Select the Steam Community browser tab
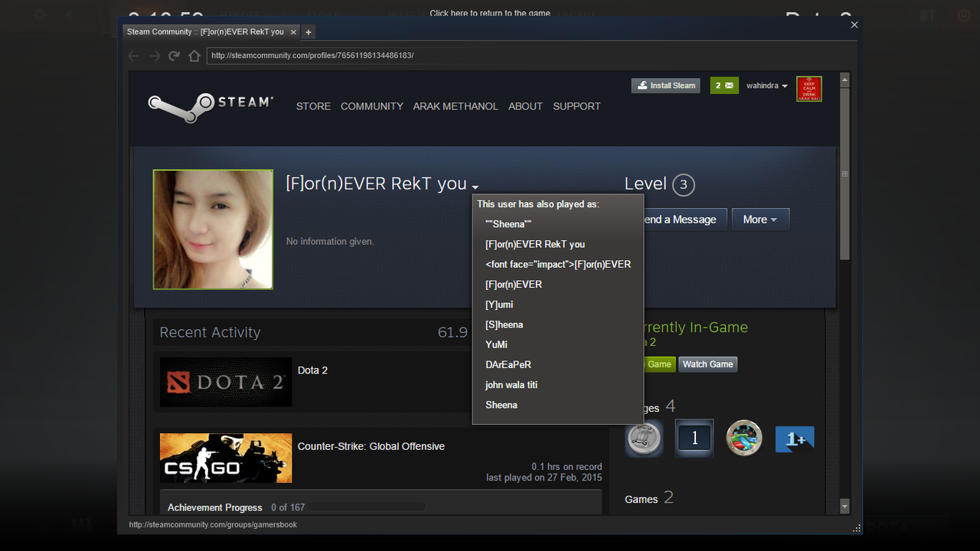Image resolution: width=980 pixels, height=551 pixels. point(211,32)
